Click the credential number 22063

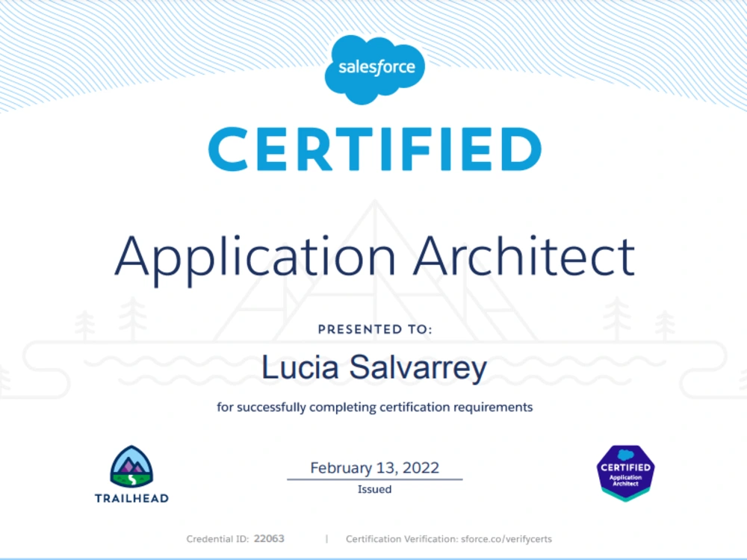click(269, 538)
